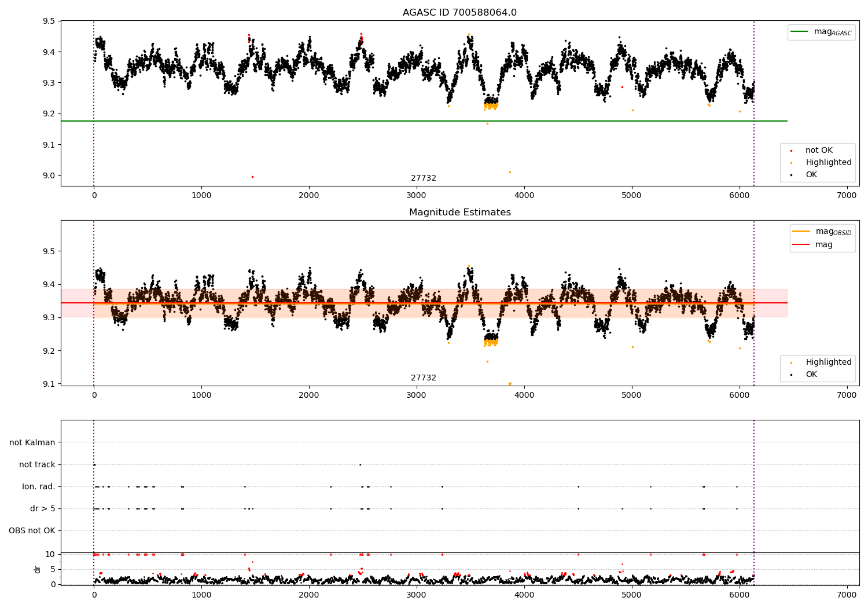868x608 pixels.
Task: Select the 3000 x-tick under the top plot
Action: 417,196
